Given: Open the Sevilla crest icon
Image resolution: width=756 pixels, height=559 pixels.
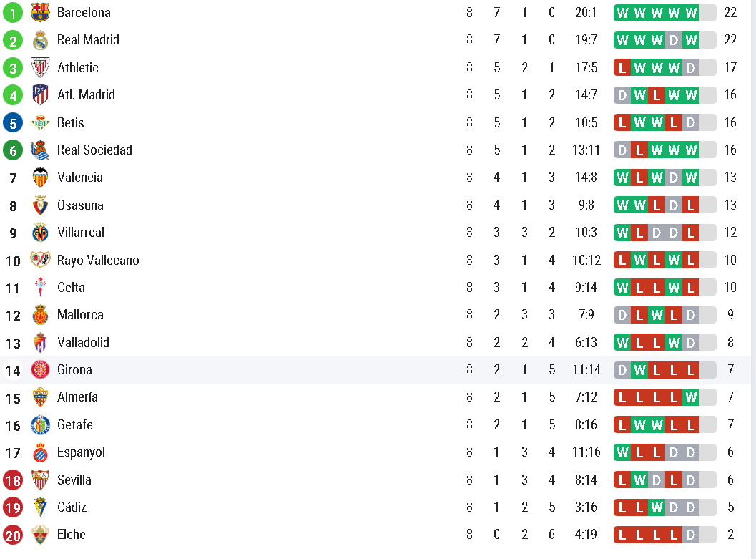Looking at the screenshot, I should point(40,480).
